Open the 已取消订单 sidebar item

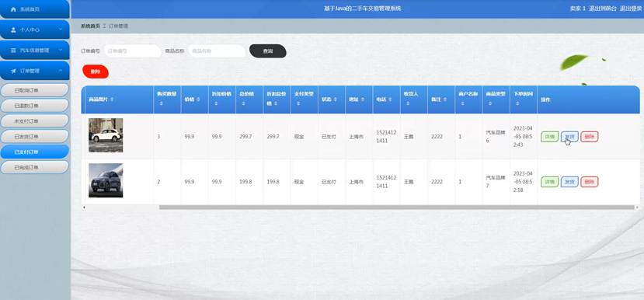click(x=34, y=90)
